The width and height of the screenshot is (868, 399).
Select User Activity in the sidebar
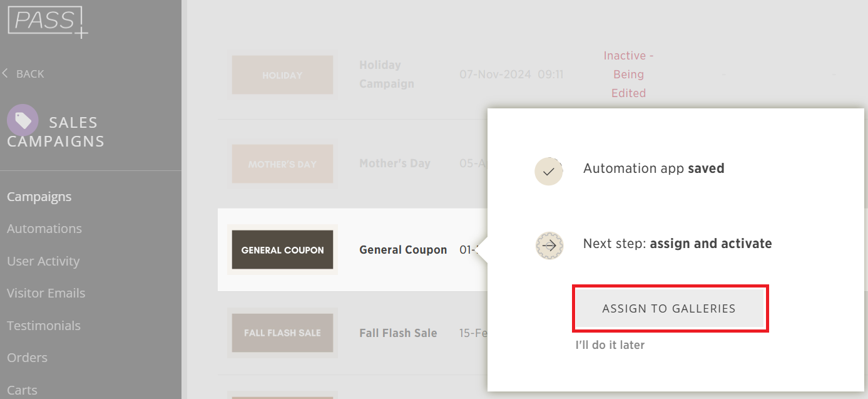click(43, 261)
